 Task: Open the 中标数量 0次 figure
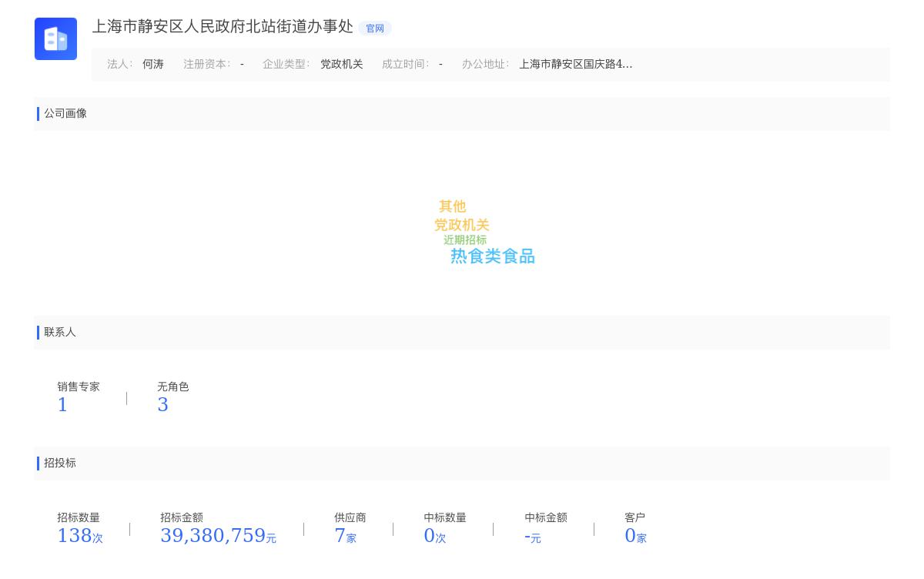point(434,536)
